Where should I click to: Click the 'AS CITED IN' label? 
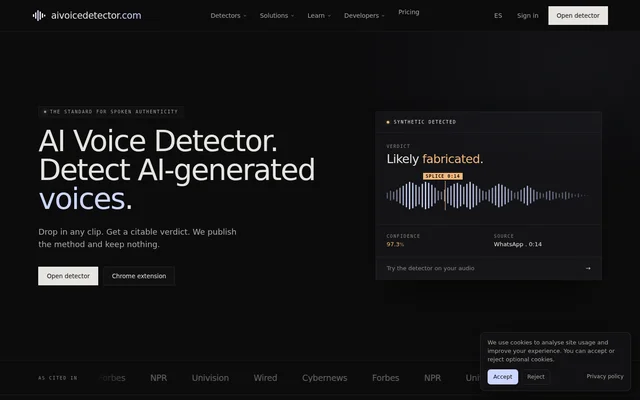pos(58,378)
